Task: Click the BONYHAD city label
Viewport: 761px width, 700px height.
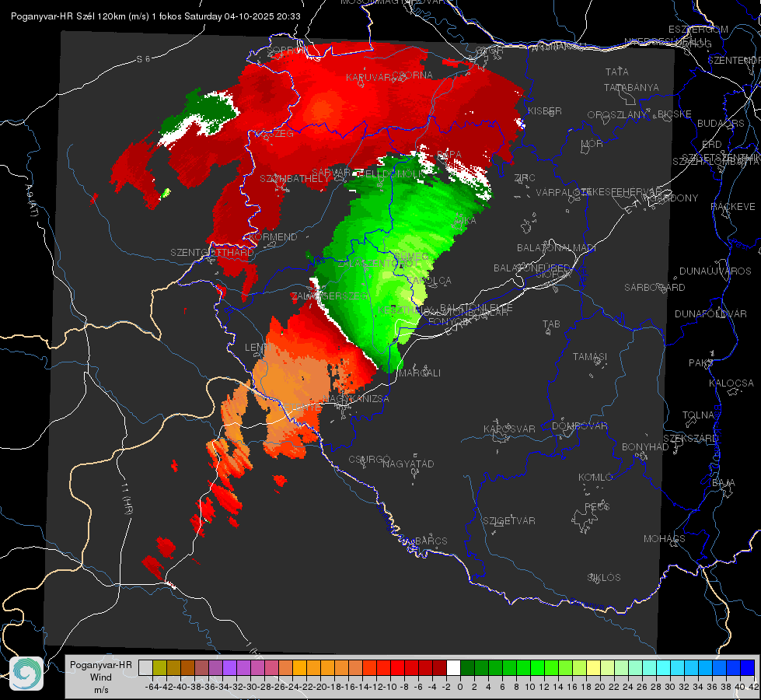Action: click(x=645, y=446)
